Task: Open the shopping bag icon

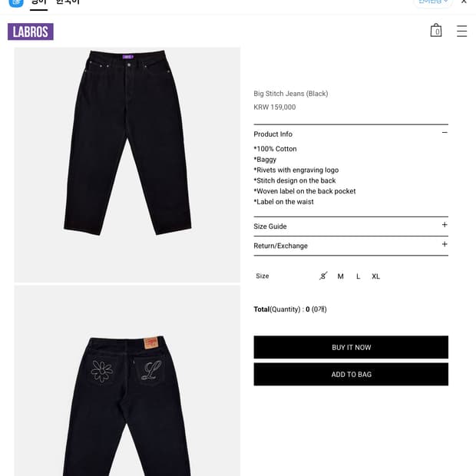Action: (436, 31)
